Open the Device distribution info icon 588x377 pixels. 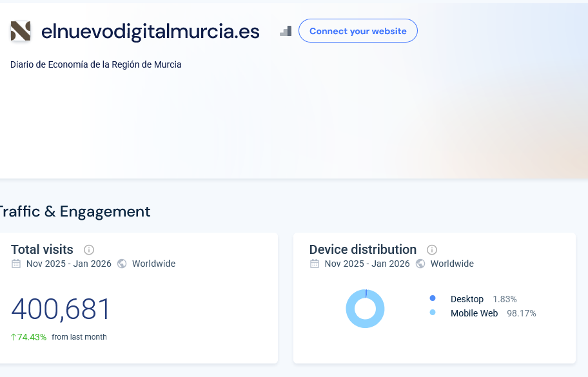click(x=432, y=250)
